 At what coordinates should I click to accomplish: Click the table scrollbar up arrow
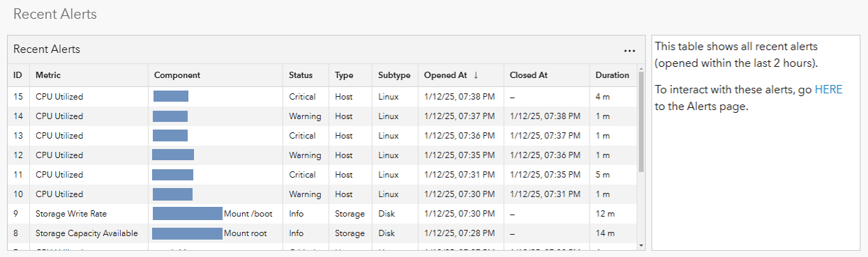(x=641, y=68)
